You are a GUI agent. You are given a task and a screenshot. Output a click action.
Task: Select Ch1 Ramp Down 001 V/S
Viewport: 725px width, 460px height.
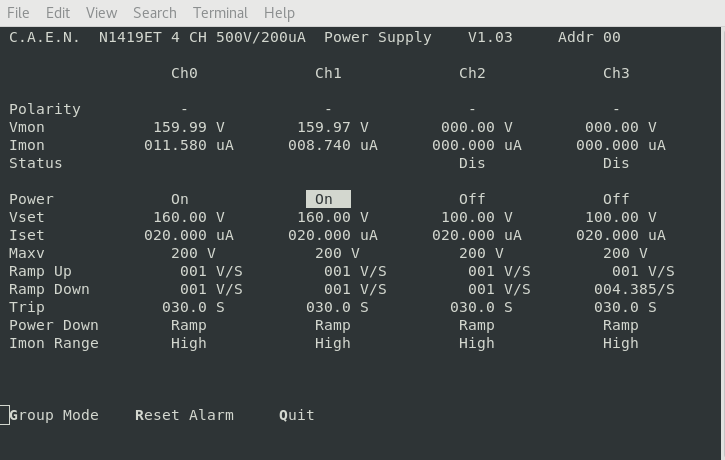click(x=355, y=289)
